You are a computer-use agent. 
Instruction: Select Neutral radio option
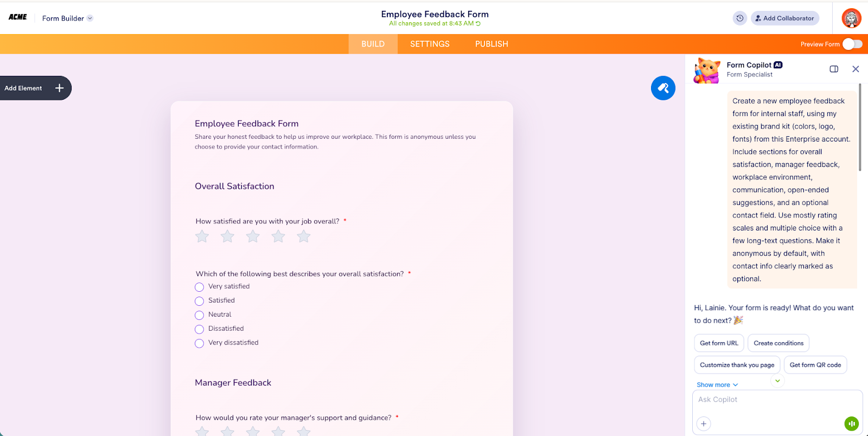[199, 315]
